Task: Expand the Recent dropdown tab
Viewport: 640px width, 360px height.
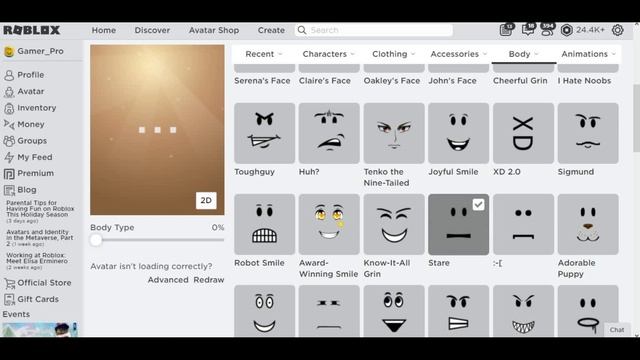Action: [264, 54]
